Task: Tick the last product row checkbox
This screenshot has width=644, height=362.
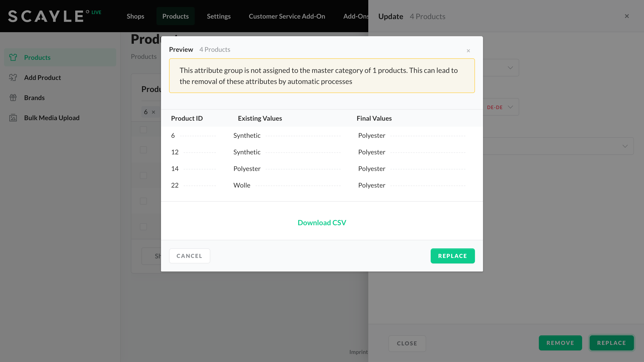Action: [x=143, y=227]
